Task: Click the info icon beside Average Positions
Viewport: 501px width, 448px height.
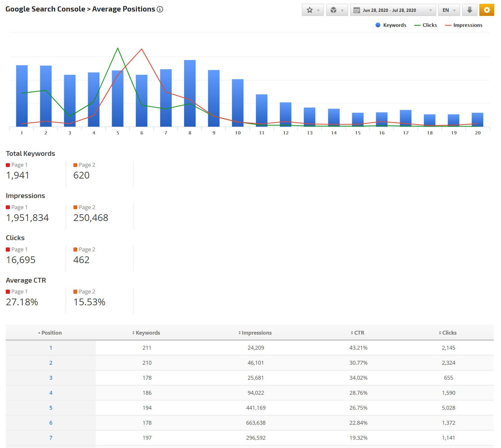Action: tap(160, 9)
